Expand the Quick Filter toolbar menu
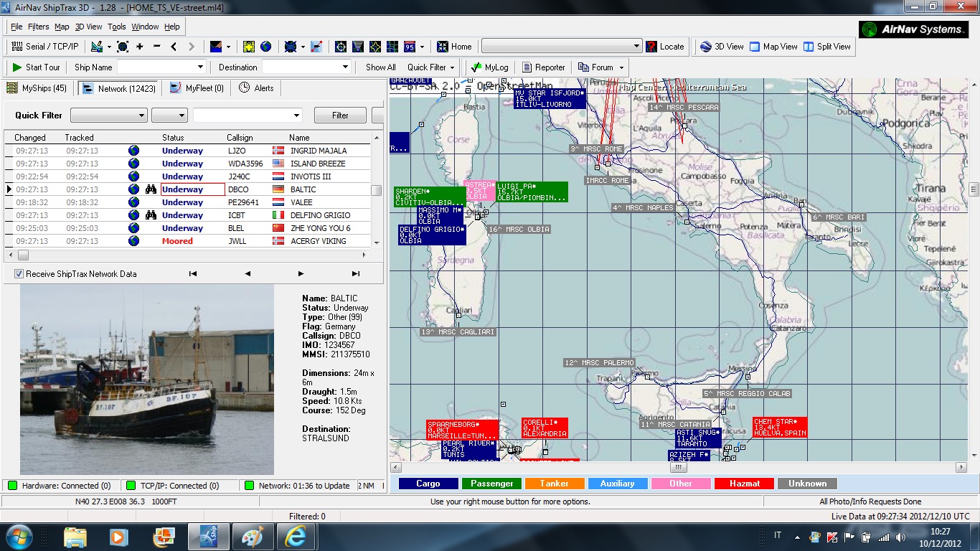 [432, 67]
